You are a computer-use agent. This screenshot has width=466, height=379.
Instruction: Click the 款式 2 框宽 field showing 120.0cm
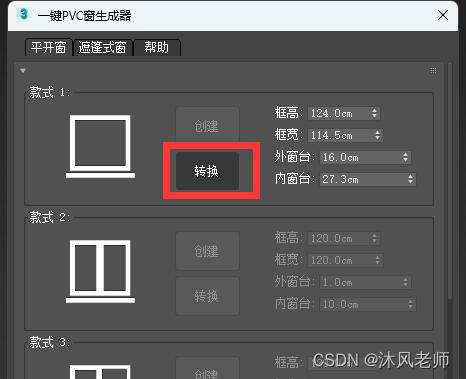(345, 260)
